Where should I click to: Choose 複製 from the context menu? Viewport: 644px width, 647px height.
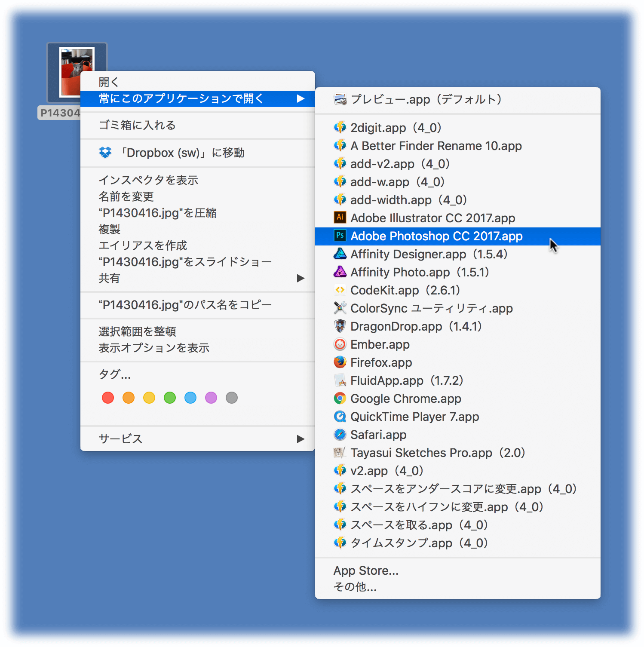tap(198, 229)
